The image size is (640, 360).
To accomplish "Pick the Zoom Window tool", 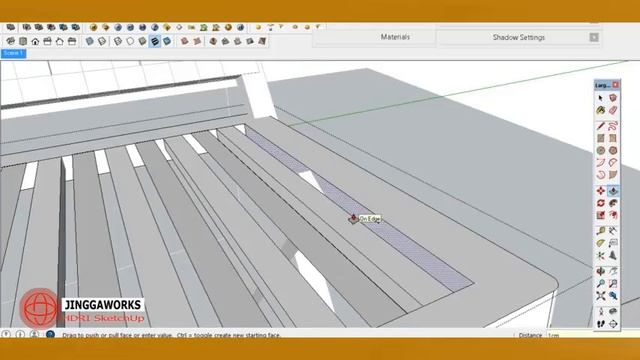I will (x=613, y=283).
